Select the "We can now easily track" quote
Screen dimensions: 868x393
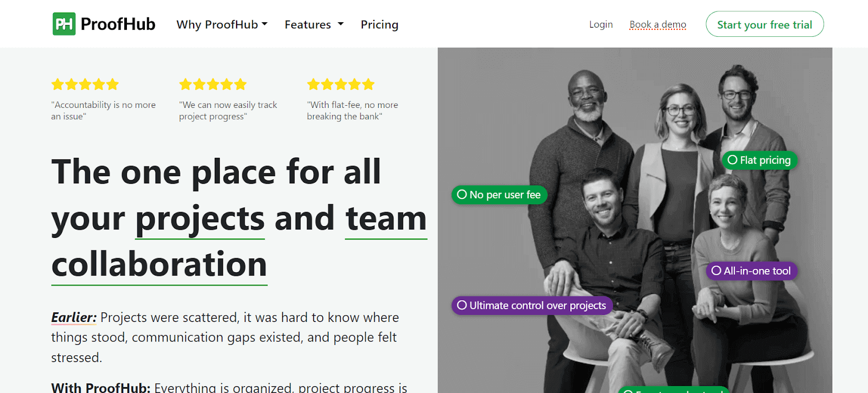coord(228,111)
